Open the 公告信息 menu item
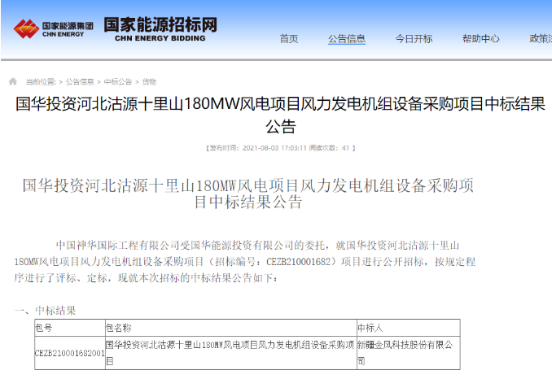The width and height of the screenshot is (552, 392). coord(347,39)
